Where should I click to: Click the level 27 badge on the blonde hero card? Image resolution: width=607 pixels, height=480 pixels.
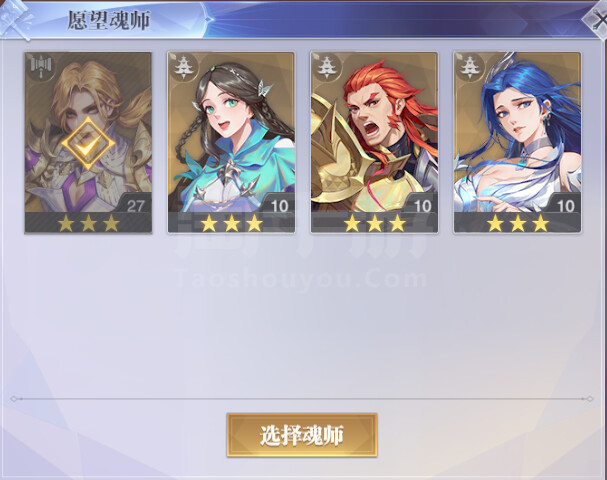[x=135, y=206]
